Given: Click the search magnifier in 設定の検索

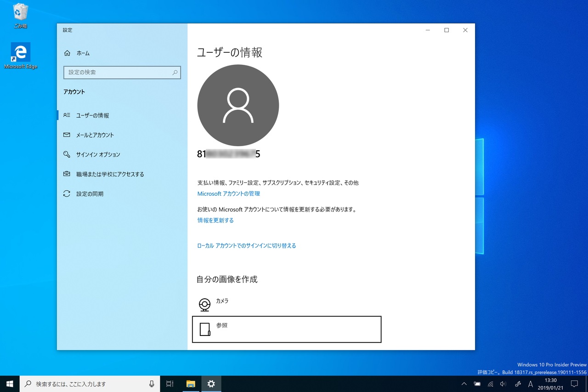Looking at the screenshot, I should pyautogui.click(x=175, y=73).
